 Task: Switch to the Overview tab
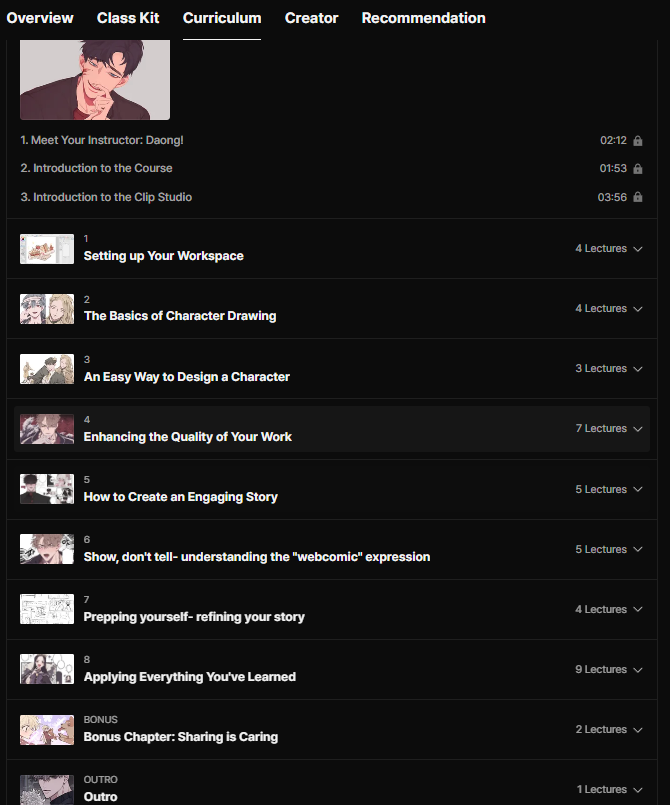40,18
